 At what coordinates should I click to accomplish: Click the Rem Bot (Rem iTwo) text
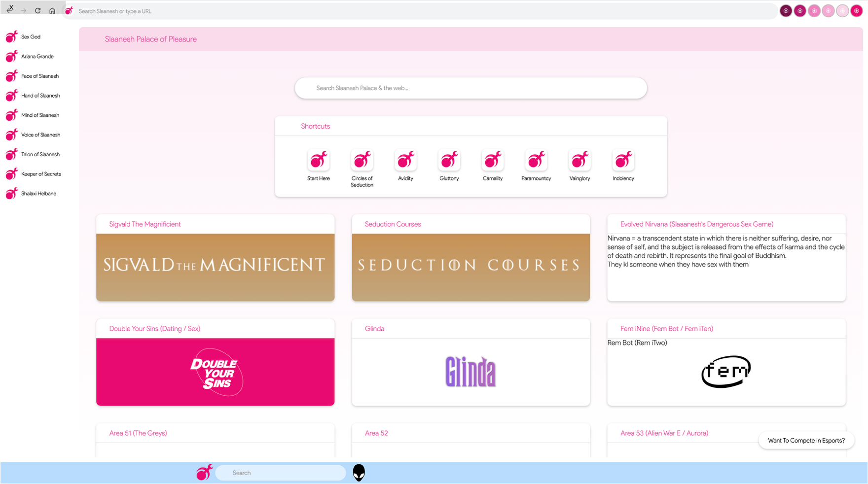point(637,343)
